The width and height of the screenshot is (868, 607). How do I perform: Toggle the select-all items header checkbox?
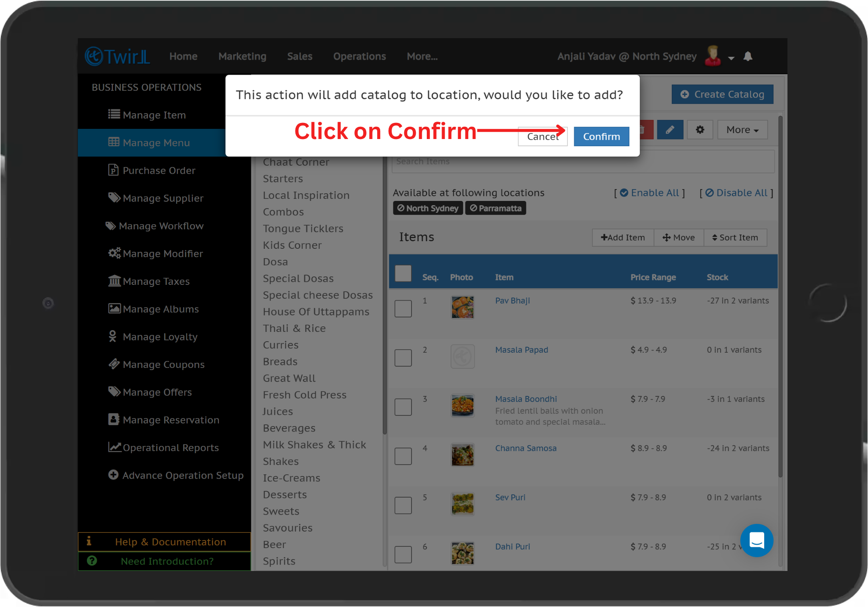click(x=403, y=273)
